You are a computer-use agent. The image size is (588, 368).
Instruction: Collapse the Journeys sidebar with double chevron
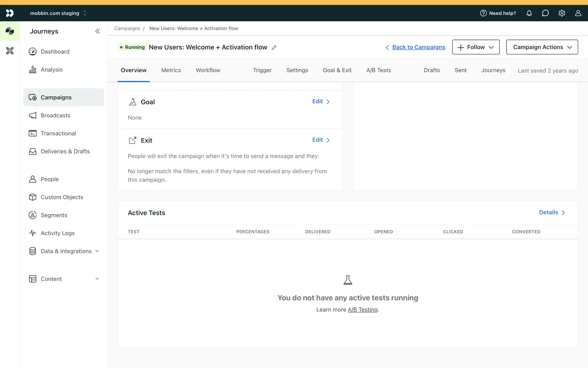click(97, 31)
